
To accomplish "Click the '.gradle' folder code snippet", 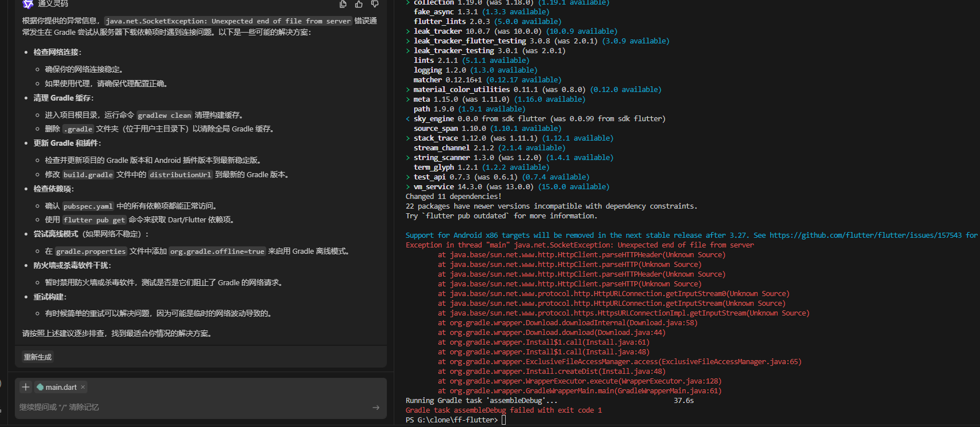I will [x=78, y=129].
